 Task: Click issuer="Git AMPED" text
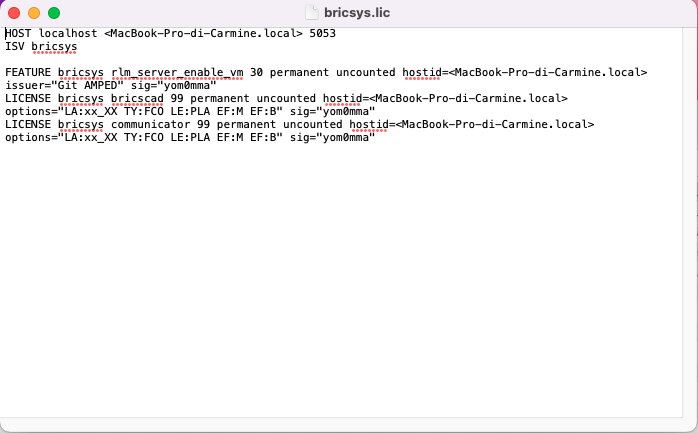pyautogui.click(x=64, y=85)
